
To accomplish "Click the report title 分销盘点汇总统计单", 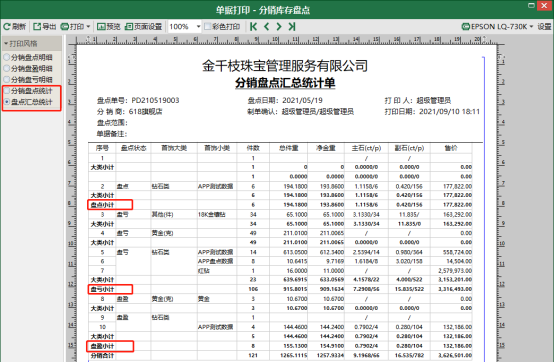I will point(285,83).
